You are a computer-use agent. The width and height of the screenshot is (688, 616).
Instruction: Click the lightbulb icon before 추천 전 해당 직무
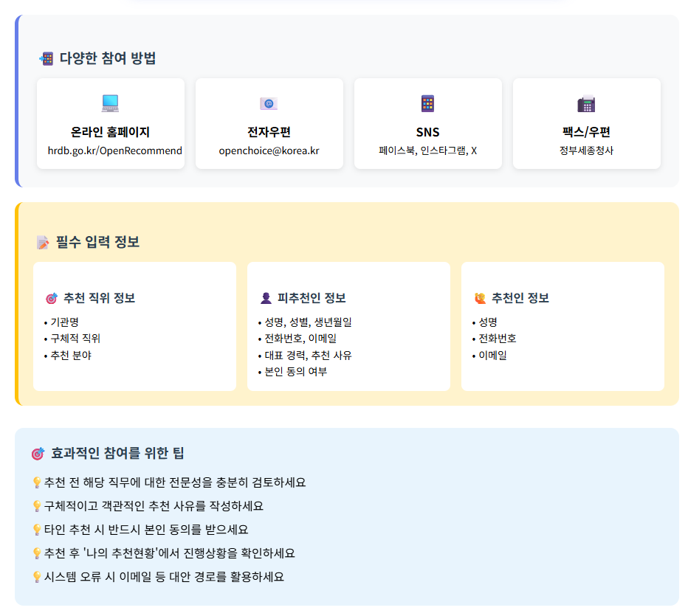click(x=38, y=482)
